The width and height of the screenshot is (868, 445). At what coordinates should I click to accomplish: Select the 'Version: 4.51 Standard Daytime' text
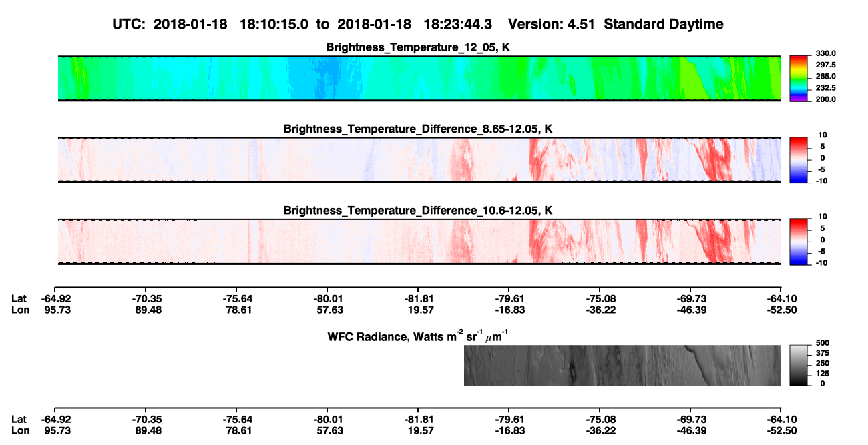pyautogui.click(x=616, y=24)
